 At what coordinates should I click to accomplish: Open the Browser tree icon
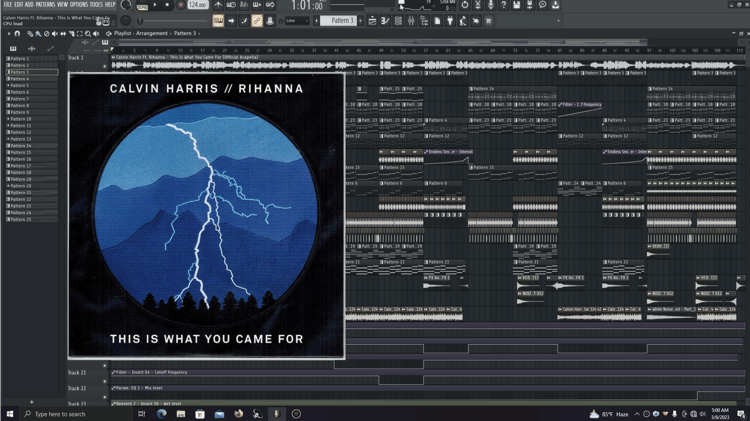(x=424, y=21)
